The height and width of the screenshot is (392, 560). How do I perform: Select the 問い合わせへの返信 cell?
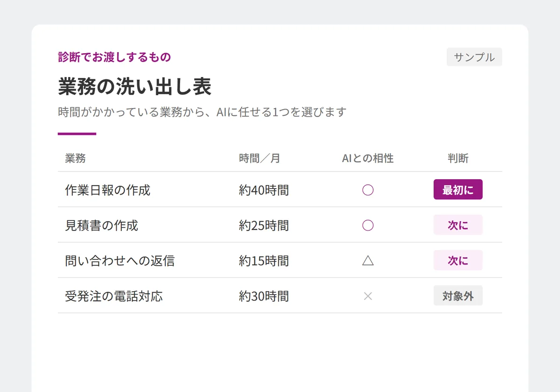click(x=120, y=261)
